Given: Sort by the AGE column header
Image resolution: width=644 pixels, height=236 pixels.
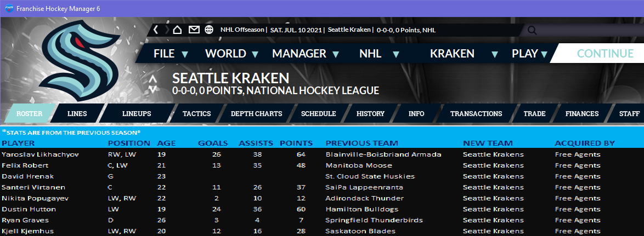Looking at the screenshot, I should (166, 143).
